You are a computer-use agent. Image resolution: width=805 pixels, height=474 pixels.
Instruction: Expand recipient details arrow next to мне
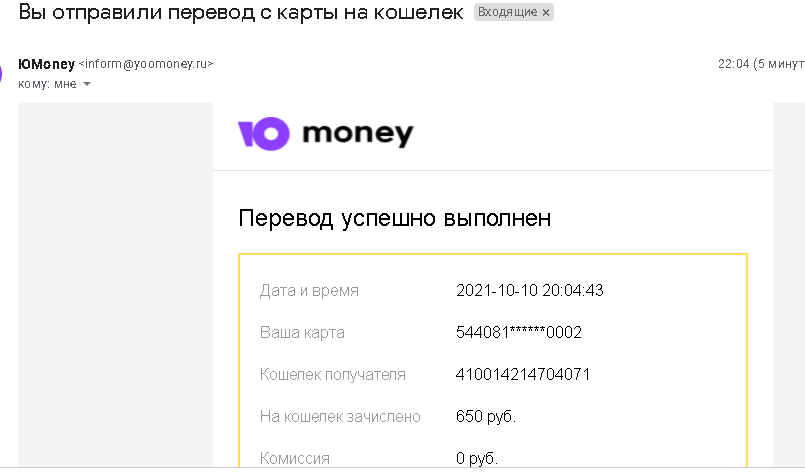87,84
